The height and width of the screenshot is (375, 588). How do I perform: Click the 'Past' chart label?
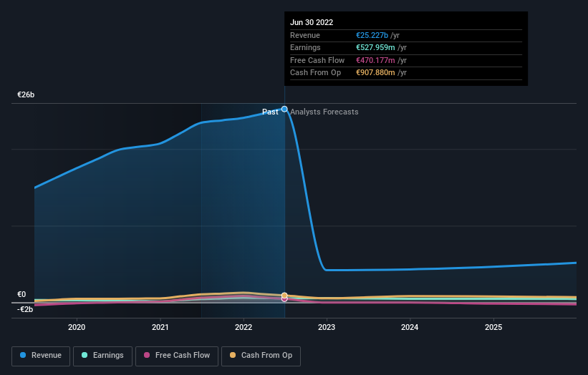[x=270, y=112]
